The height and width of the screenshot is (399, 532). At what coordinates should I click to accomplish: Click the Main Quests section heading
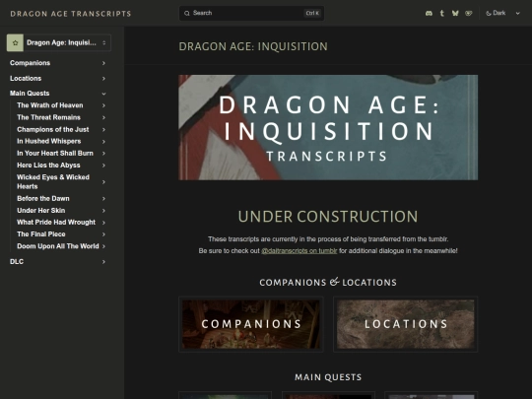click(328, 377)
